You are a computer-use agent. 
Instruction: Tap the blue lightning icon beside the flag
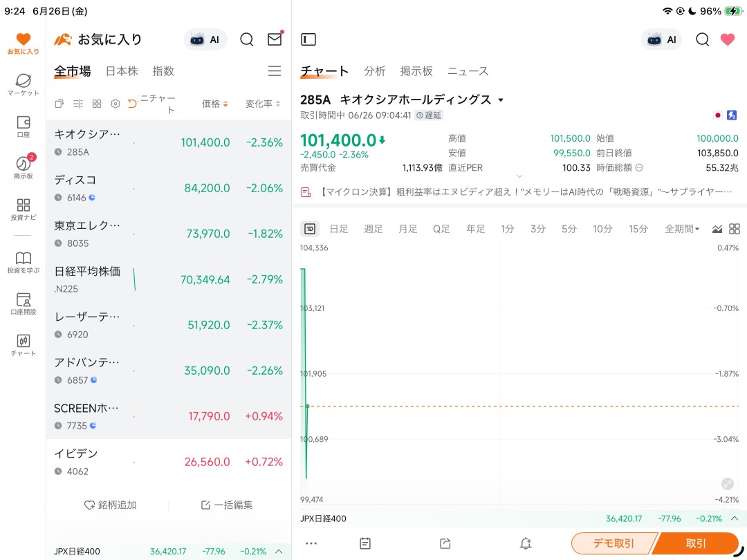coord(731,115)
